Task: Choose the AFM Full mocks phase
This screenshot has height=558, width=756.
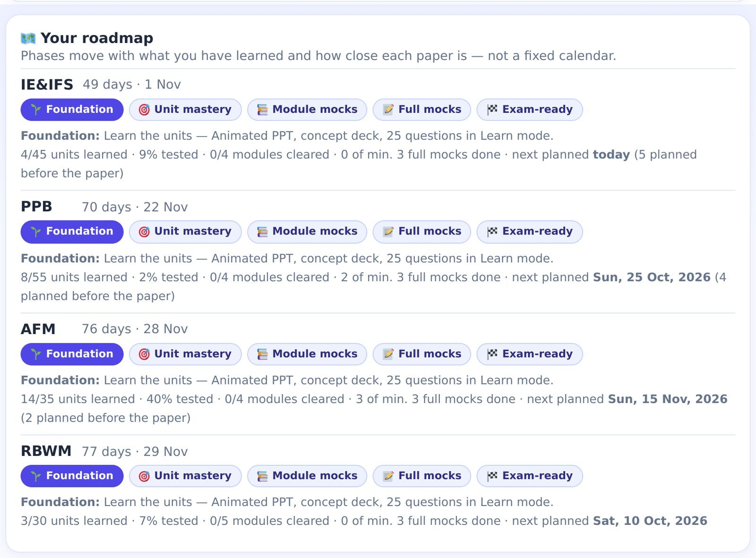Action: [422, 354]
